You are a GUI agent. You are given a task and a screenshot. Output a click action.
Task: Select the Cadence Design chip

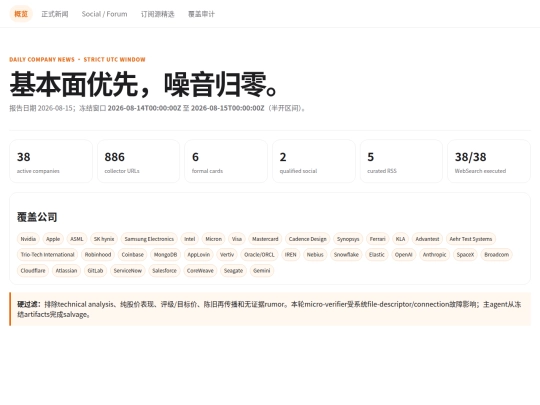pos(308,239)
